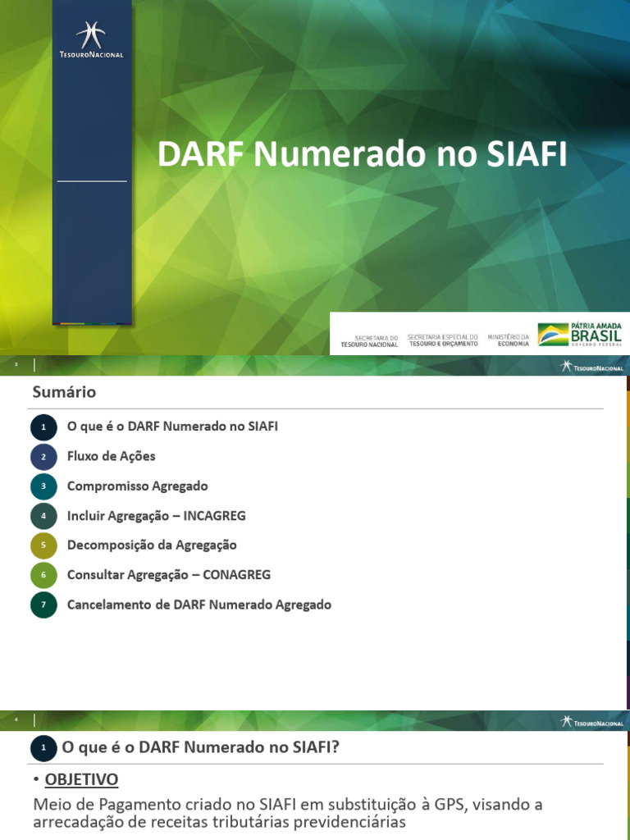Click the 'Fluxo de Ações' summary item
This screenshot has height=840, width=630.
(x=111, y=457)
